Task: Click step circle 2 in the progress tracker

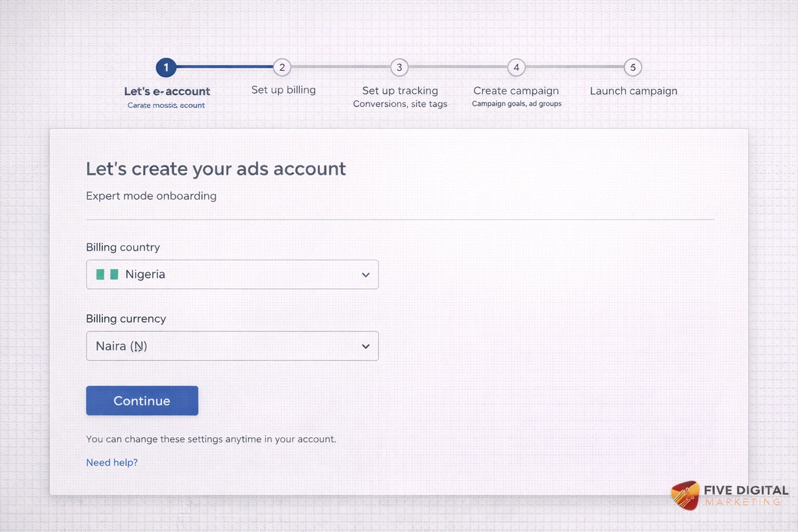Action: click(281, 67)
